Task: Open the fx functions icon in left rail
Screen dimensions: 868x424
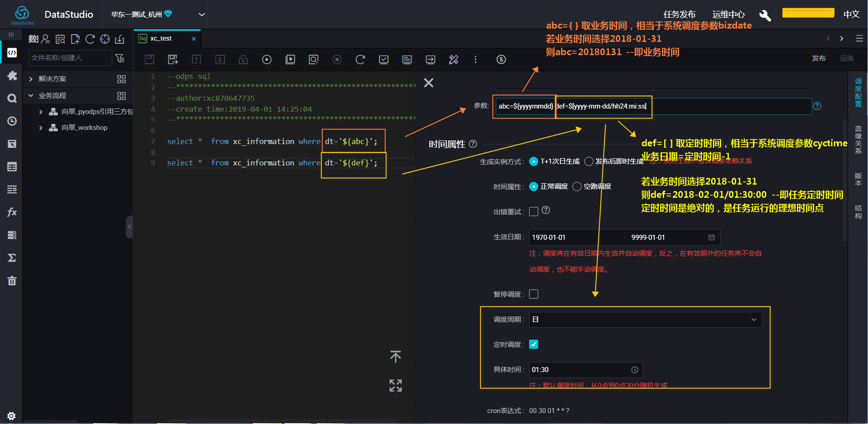Action: point(12,212)
